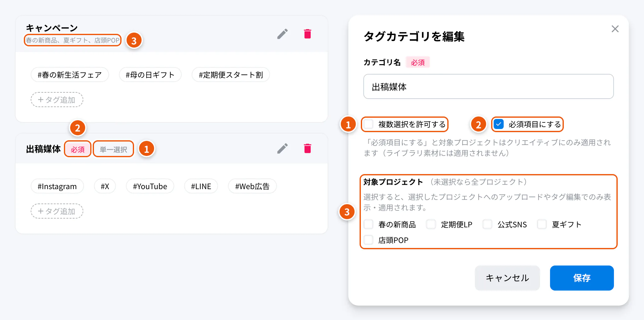Click the 対象プロジェクト heading

(x=393, y=182)
